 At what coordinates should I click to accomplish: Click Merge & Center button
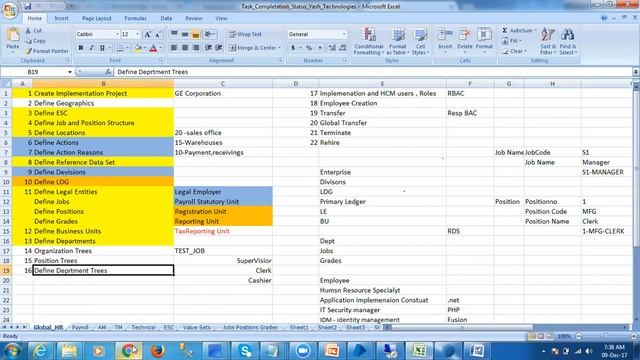tap(255, 48)
